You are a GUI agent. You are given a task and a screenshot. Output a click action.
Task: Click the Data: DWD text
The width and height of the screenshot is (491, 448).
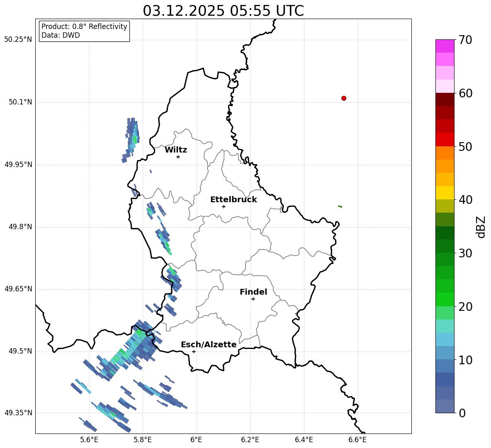coord(61,35)
